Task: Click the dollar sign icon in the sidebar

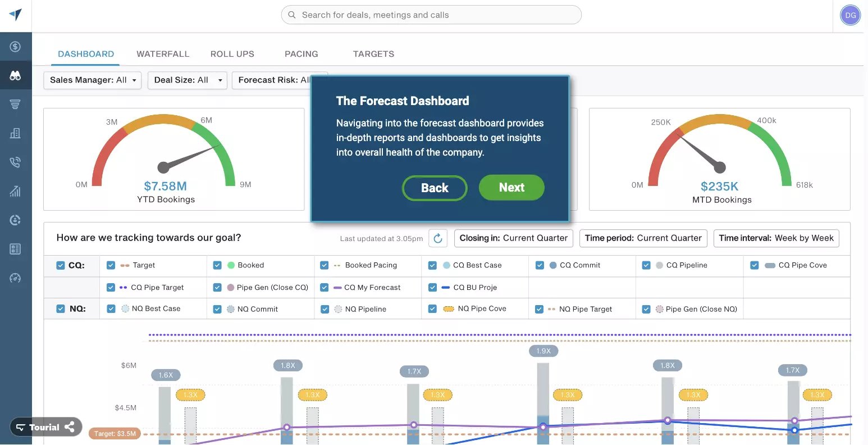Action: [x=15, y=47]
